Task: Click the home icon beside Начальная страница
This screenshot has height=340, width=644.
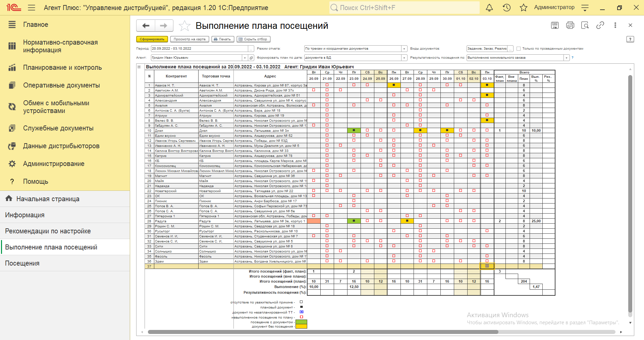Action: click(x=9, y=199)
